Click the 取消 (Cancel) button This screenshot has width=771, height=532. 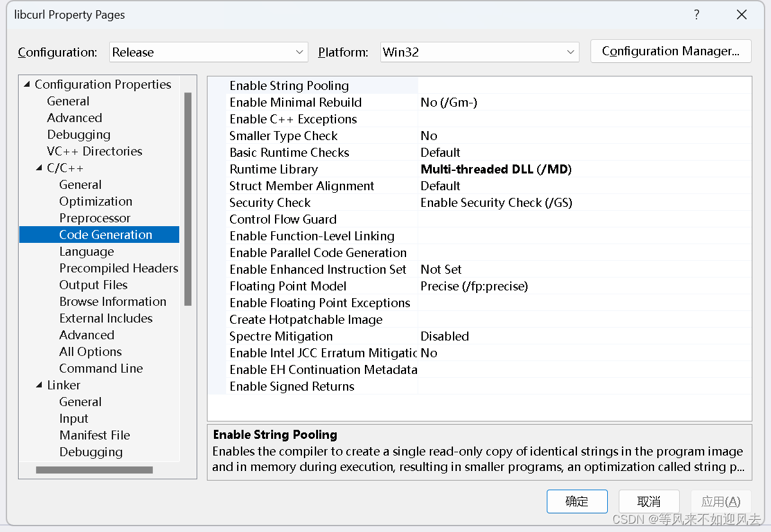pyautogui.click(x=649, y=501)
